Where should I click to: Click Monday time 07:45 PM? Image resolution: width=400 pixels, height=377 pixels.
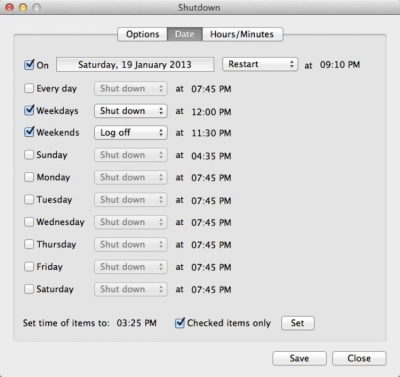pos(211,178)
